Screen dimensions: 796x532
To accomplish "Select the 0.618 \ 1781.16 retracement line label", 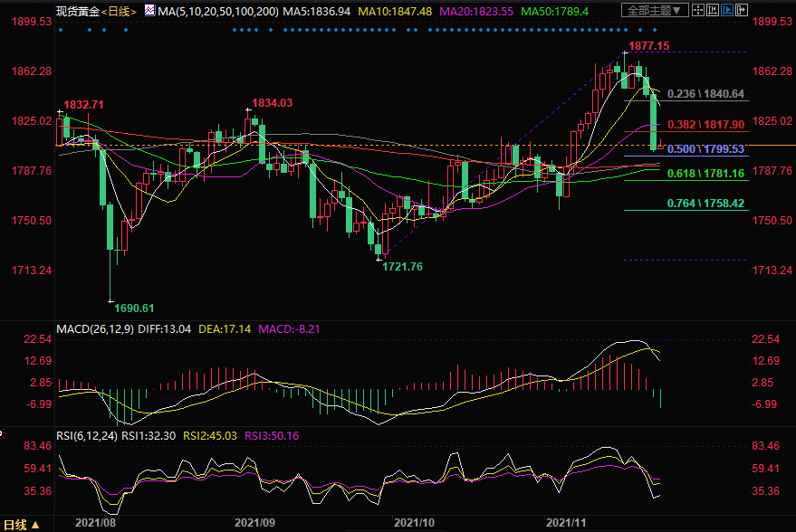I will click(x=705, y=174).
